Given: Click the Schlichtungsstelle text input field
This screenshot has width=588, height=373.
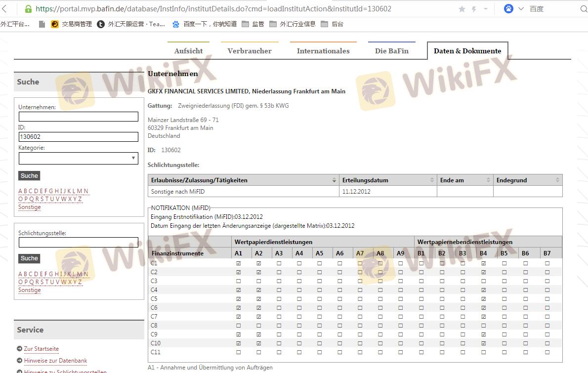Looking at the screenshot, I should pos(78,243).
